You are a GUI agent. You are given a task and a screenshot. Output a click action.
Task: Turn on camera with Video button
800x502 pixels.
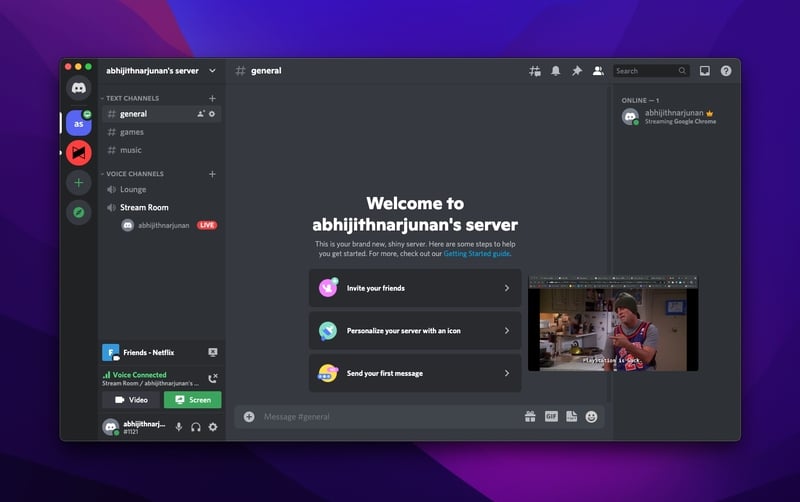tap(132, 400)
